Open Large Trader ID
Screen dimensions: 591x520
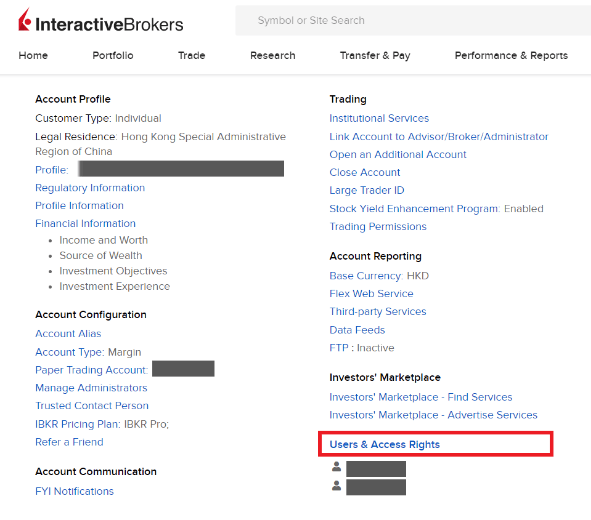367,190
